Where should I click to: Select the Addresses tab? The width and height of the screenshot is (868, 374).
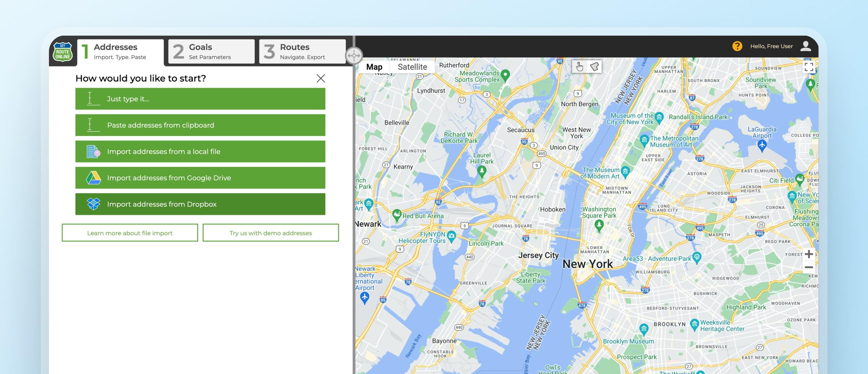click(x=120, y=51)
